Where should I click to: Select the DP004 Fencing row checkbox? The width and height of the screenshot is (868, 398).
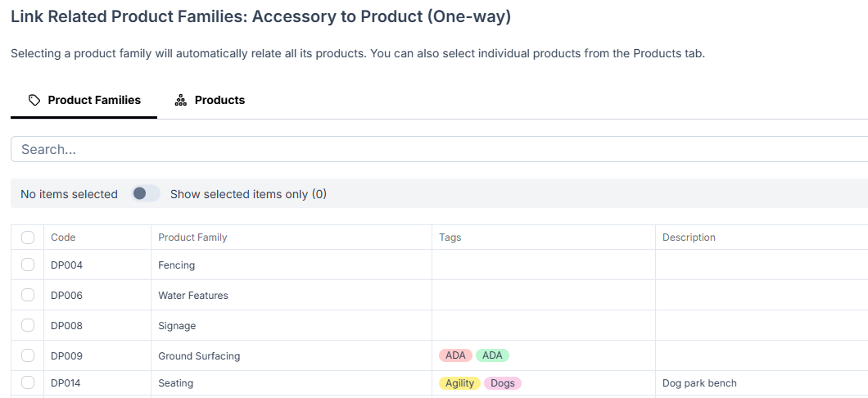(x=28, y=265)
